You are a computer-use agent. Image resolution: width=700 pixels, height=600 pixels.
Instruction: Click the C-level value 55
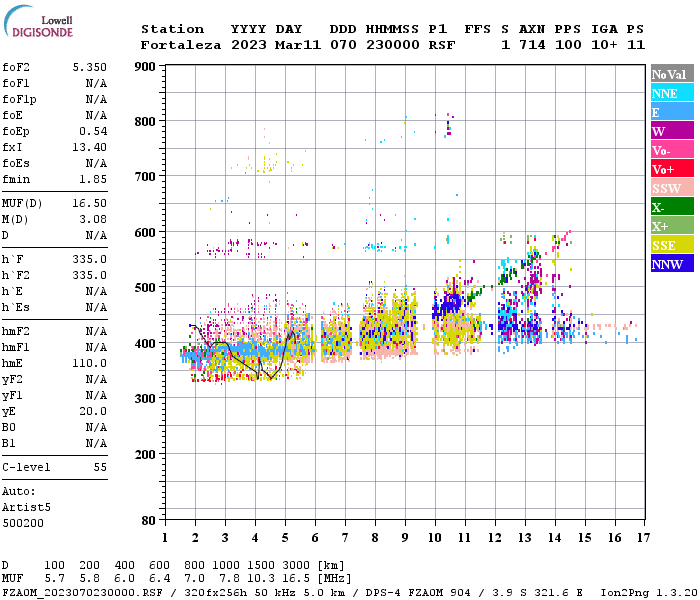[x=100, y=467]
